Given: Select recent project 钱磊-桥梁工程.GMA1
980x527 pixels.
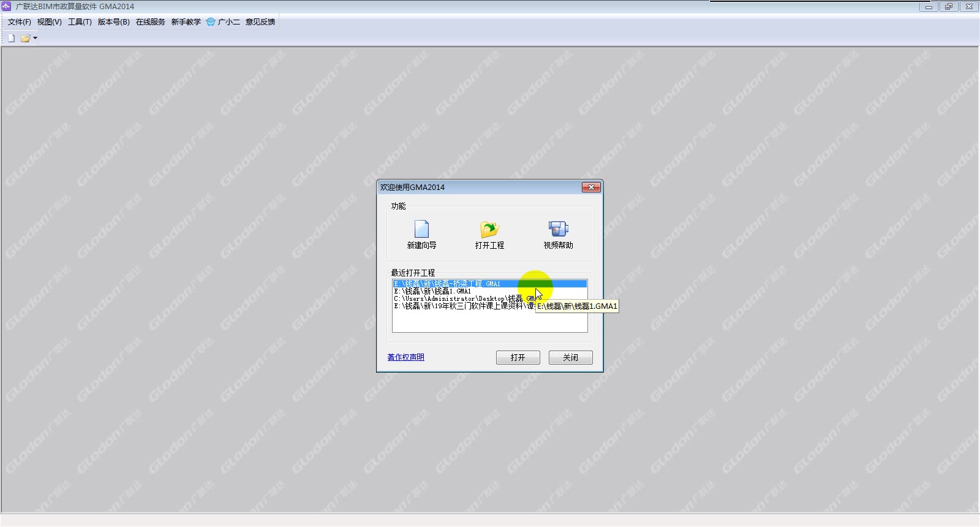Looking at the screenshot, I should (x=489, y=284).
